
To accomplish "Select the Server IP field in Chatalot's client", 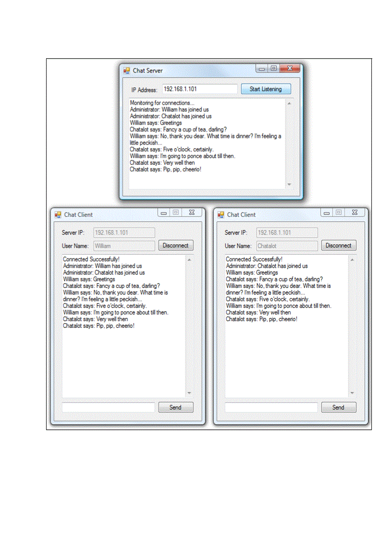I will (x=287, y=232).
